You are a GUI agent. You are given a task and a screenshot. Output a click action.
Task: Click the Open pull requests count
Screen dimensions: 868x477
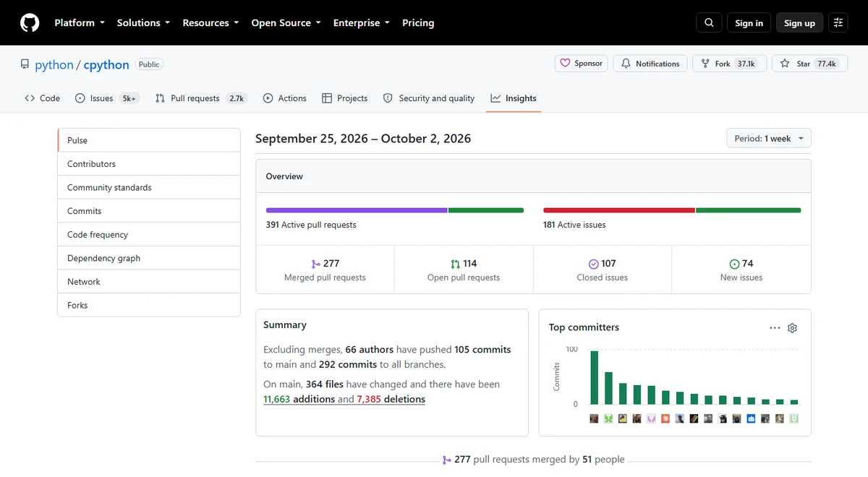(x=470, y=264)
